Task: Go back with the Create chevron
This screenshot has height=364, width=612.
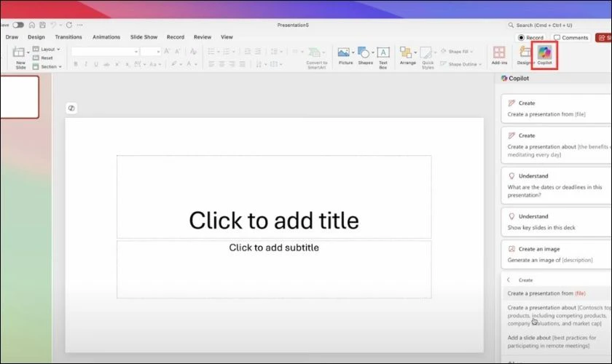Action: point(509,280)
